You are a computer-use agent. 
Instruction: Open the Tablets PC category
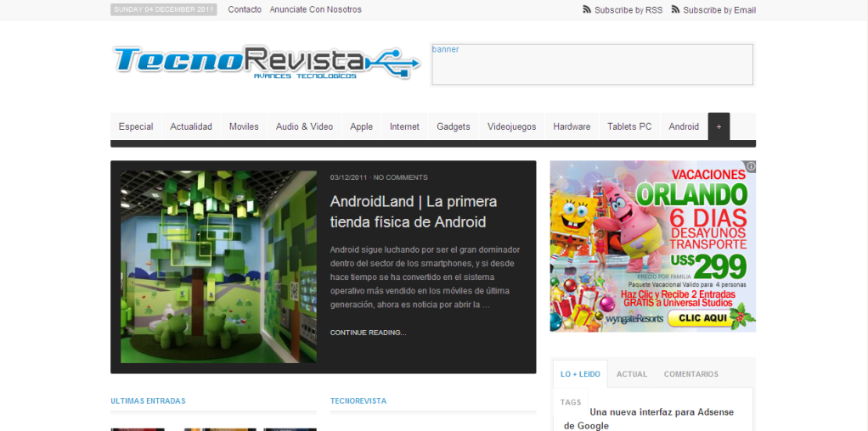tap(629, 126)
